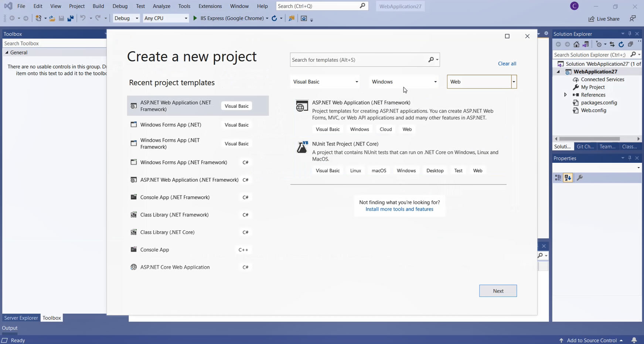Click the Property Pages wrench icon
The height and width of the screenshot is (344, 644).
(x=580, y=178)
